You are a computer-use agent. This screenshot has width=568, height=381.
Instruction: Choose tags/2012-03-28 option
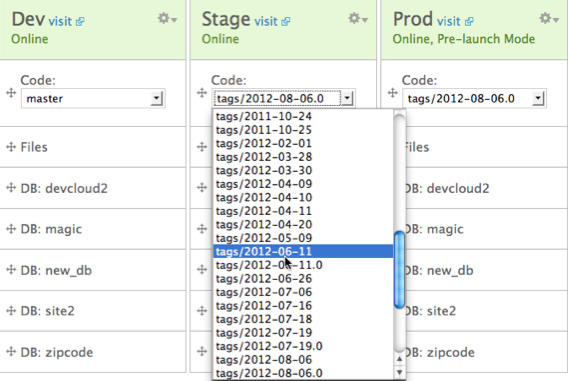point(303,157)
